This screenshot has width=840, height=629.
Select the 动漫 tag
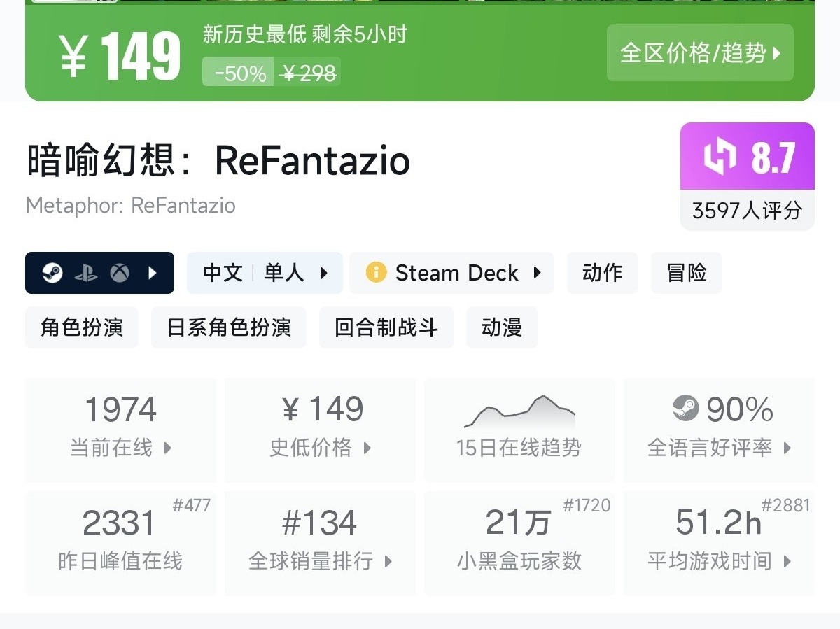pyautogui.click(x=502, y=327)
